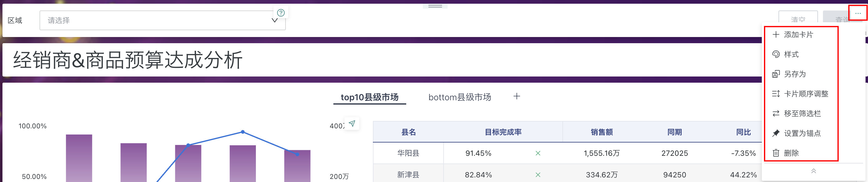Click the three-dots more options icon

coord(858,14)
